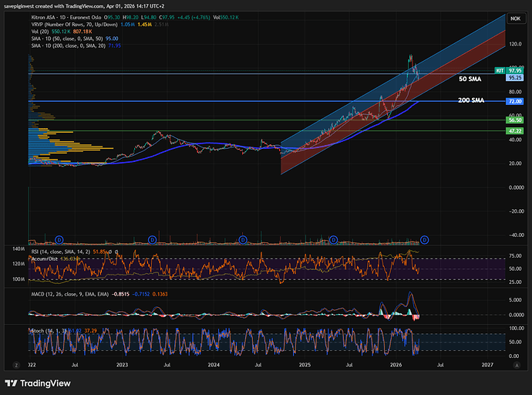Click the MACD indicator title
This screenshot has width=532, height=395.
click(x=69, y=293)
